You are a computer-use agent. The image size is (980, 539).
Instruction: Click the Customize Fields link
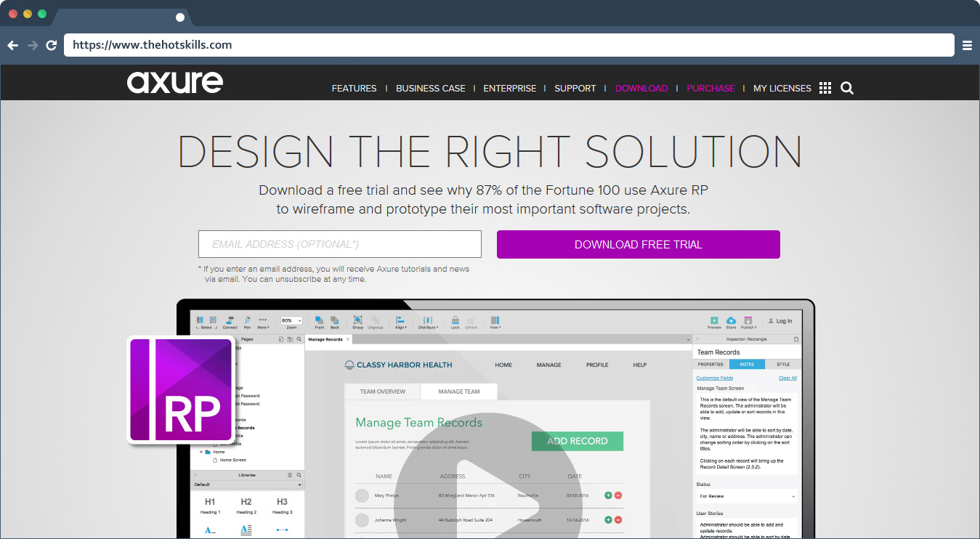[x=715, y=378]
